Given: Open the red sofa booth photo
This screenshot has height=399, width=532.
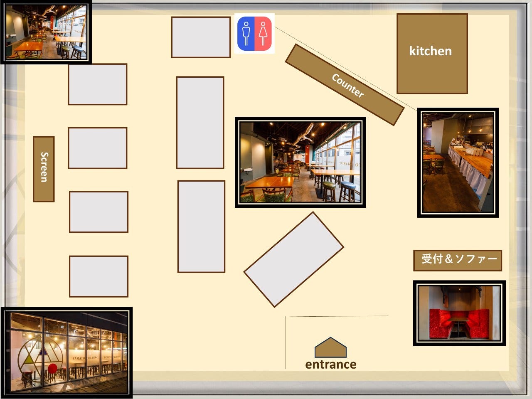Looking at the screenshot, I should click(x=459, y=313).
